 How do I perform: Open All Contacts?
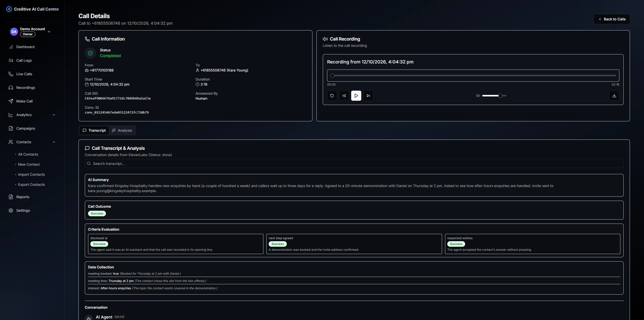28,154
